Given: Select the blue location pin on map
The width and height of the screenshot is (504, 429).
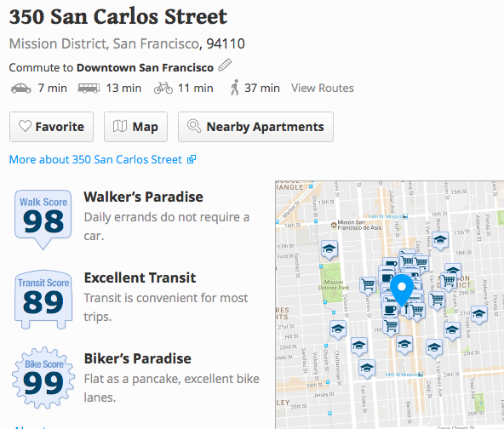Looking at the screenshot, I should (402, 290).
